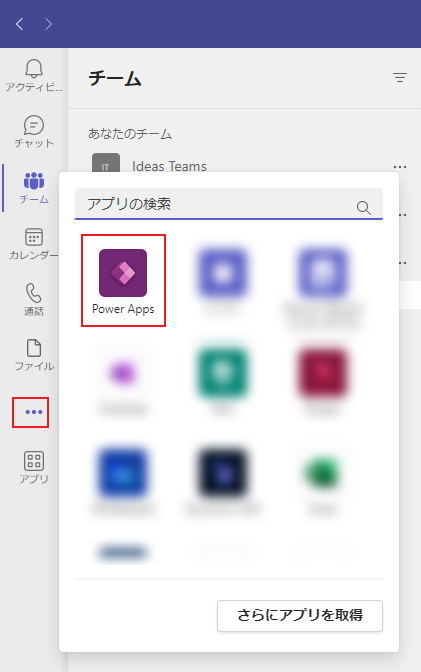Click the あなたのチーム section label
This screenshot has height=672, width=421.
[130, 134]
